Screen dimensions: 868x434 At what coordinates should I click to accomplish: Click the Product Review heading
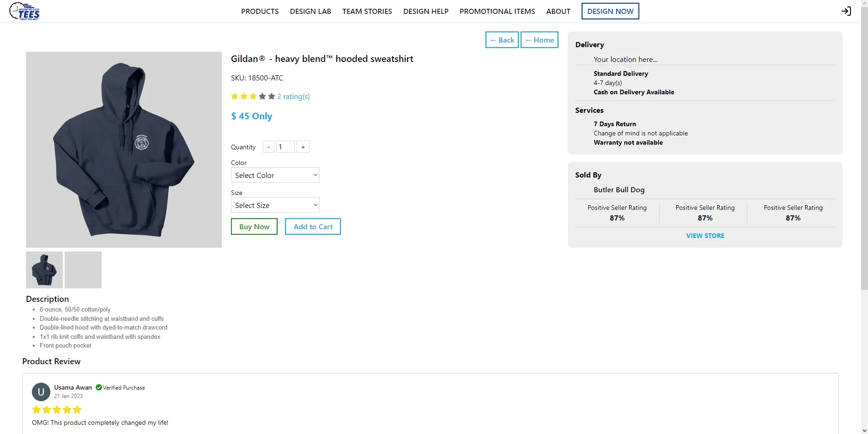pyautogui.click(x=51, y=361)
